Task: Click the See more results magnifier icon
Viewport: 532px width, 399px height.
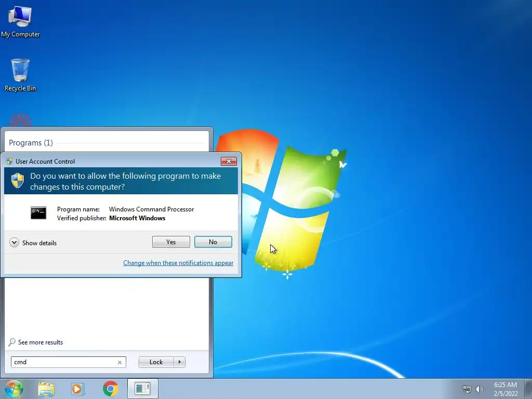Action: pos(12,342)
